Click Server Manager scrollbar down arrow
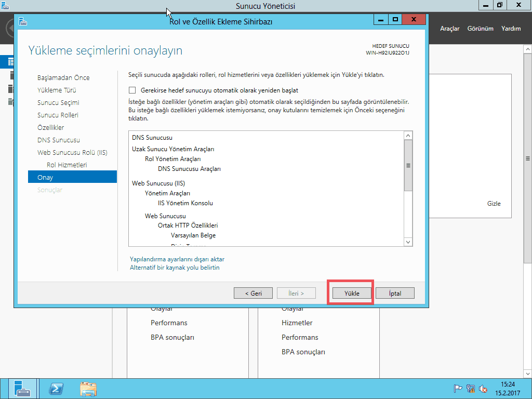The height and width of the screenshot is (399, 532). pyautogui.click(x=528, y=374)
